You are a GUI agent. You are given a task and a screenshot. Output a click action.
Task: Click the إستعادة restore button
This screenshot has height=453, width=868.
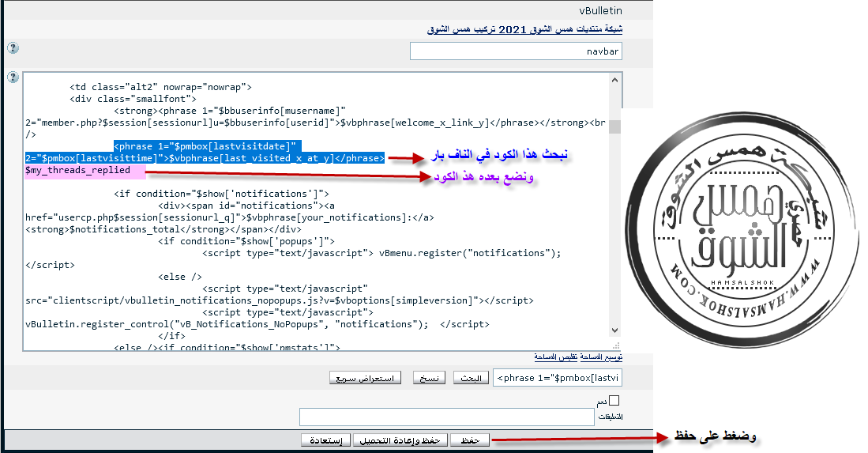pos(326,440)
